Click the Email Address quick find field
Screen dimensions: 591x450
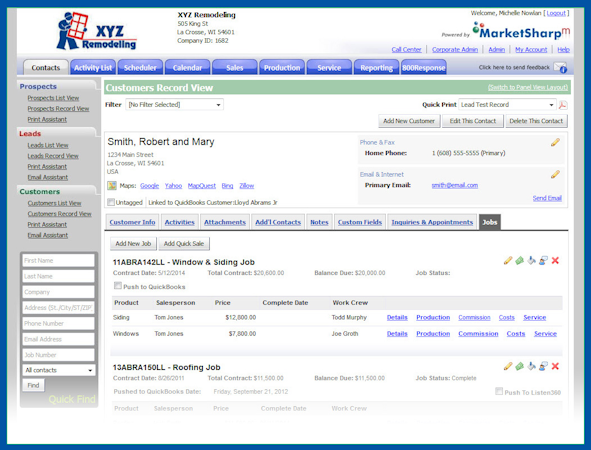58,339
